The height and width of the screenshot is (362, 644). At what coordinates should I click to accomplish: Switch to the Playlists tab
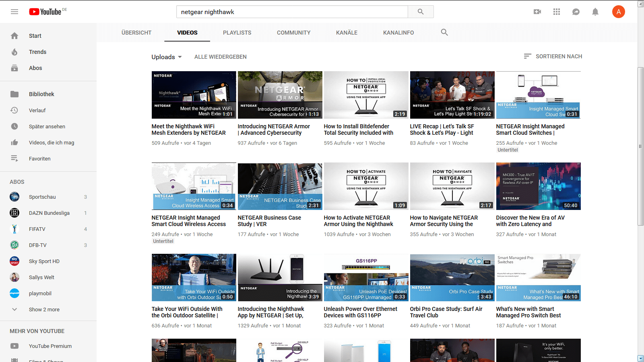pos(237,33)
